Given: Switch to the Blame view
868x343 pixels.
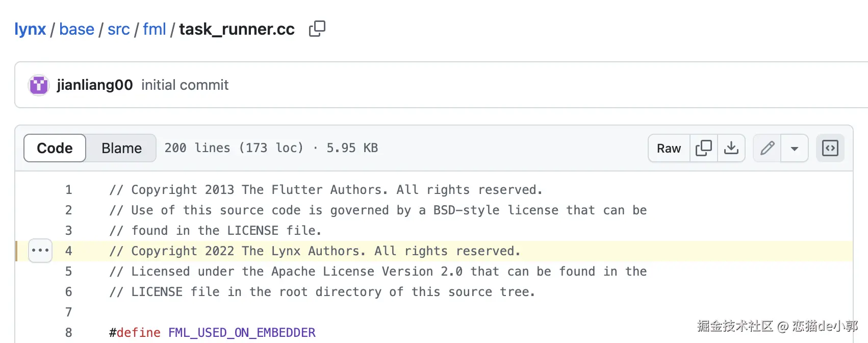Looking at the screenshot, I should pos(121,148).
